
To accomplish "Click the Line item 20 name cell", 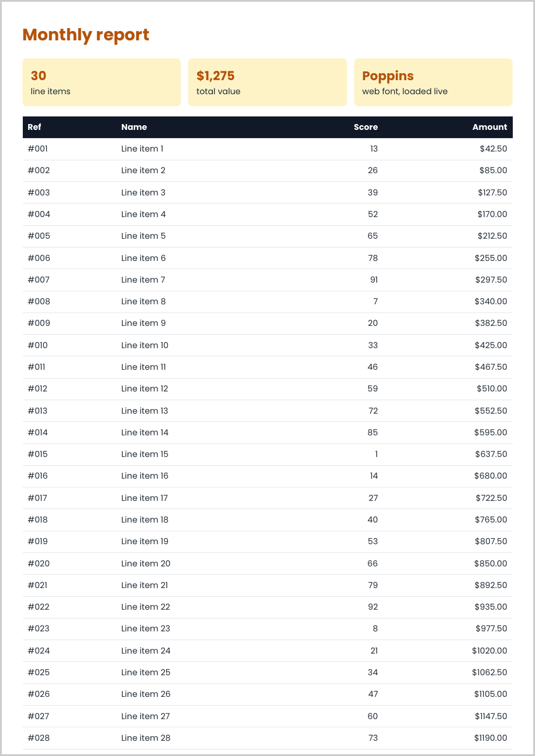I will click(146, 563).
